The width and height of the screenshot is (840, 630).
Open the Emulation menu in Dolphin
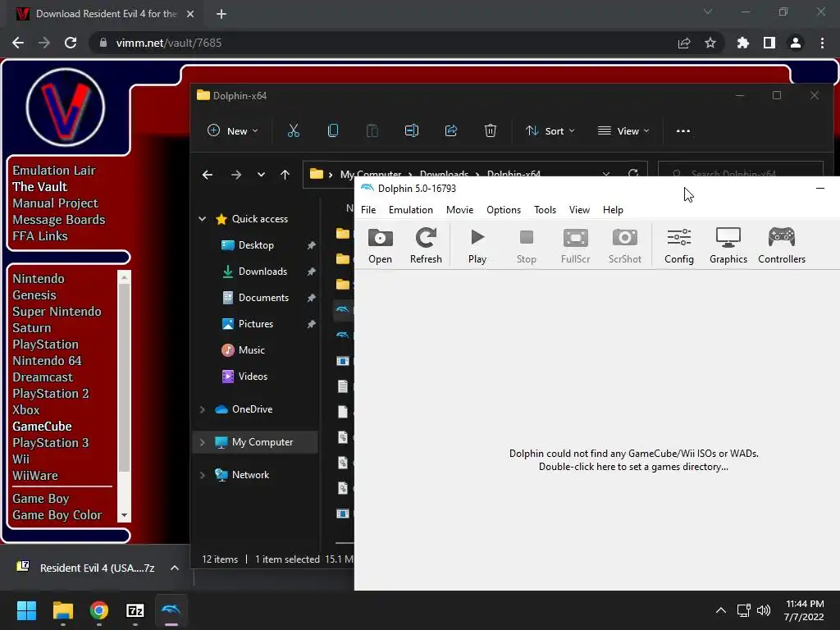tap(411, 210)
